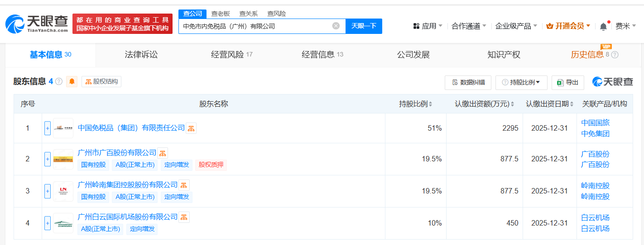Open the 持股比例 dropdown
The width and height of the screenshot is (644, 245).
point(521,82)
